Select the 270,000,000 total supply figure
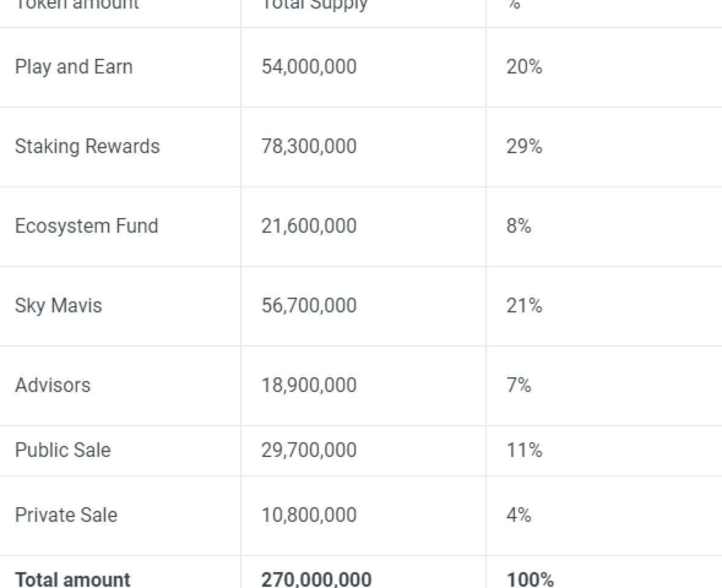This screenshot has height=588, width=722. click(316, 579)
